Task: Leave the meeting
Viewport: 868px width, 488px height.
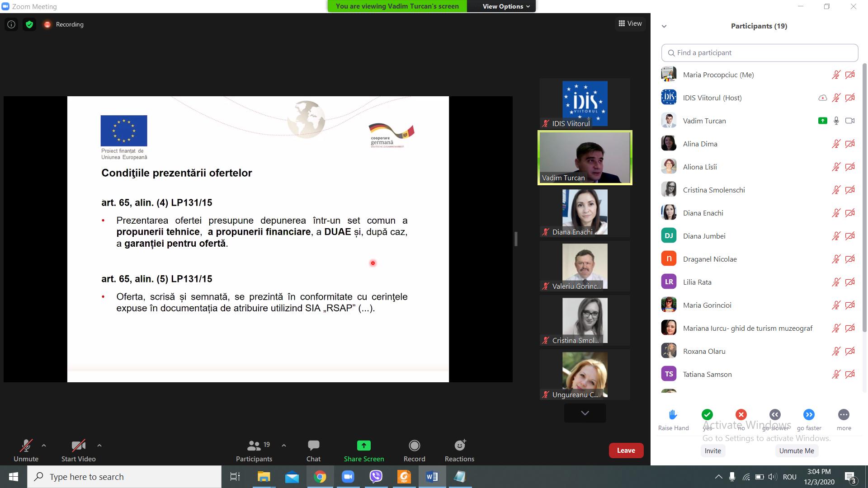Action: click(626, 450)
